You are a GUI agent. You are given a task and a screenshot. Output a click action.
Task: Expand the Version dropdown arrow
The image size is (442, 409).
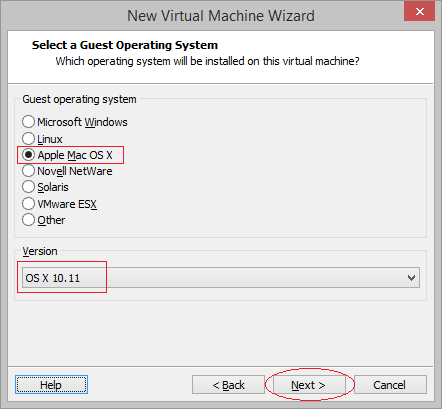(x=411, y=278)
